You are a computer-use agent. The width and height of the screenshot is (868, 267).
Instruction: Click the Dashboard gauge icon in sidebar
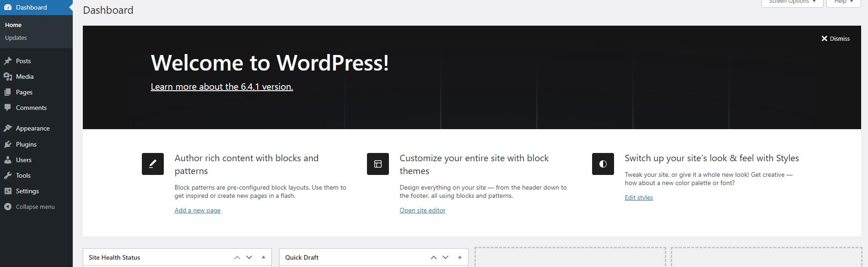click(x=8, y=7)
